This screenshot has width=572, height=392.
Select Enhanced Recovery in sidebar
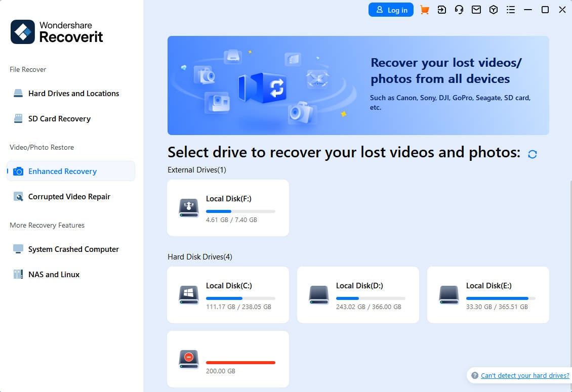pos(71,171)
